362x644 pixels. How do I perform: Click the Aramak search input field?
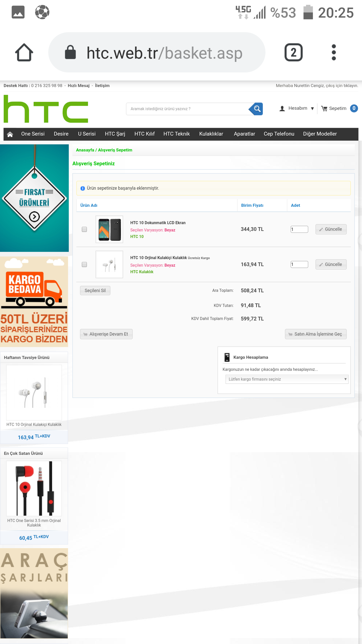tap(187, 109)
